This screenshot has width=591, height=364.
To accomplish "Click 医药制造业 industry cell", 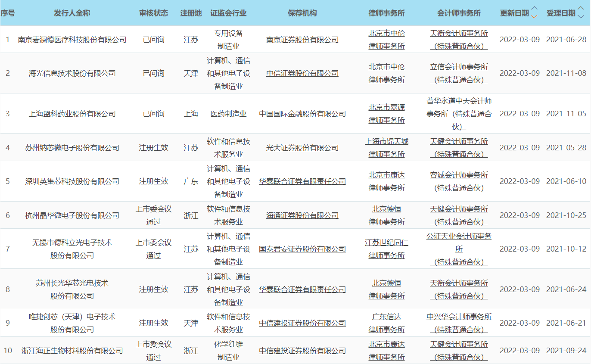I will tap(228, 114).
